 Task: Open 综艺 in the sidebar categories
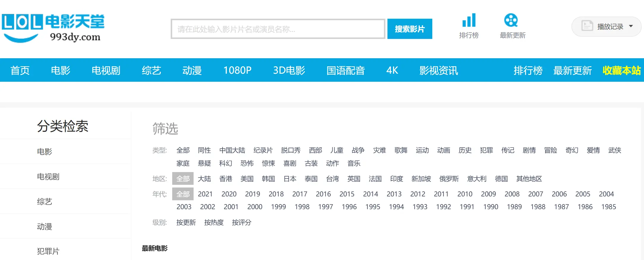(x=45, y=201)
